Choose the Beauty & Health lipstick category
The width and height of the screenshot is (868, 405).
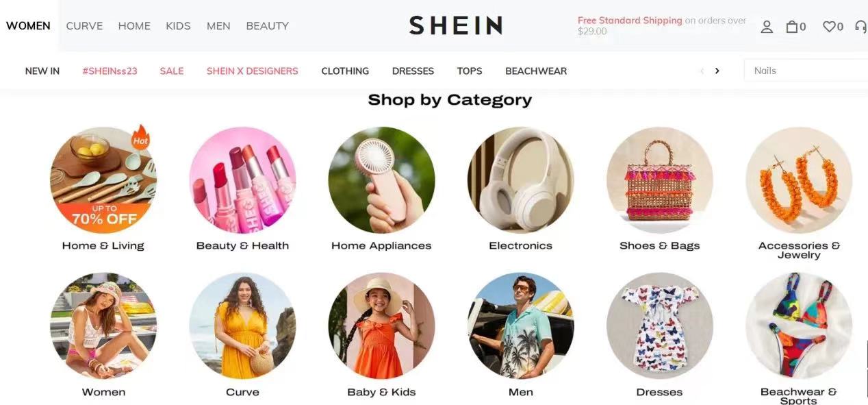(x=242, y=180)
